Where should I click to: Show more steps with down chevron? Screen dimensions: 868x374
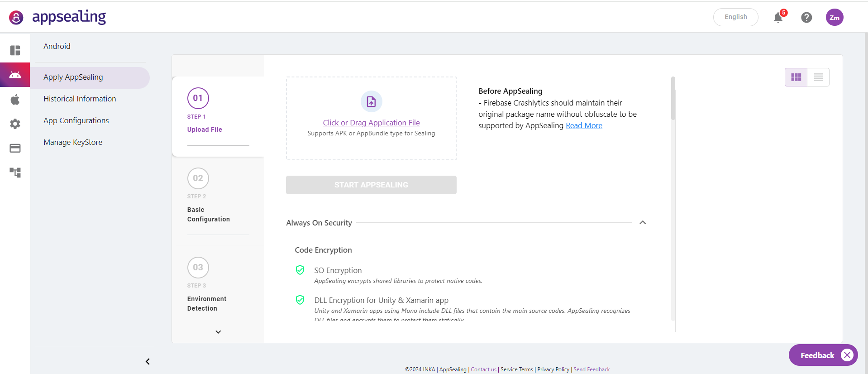pos(218,332)
